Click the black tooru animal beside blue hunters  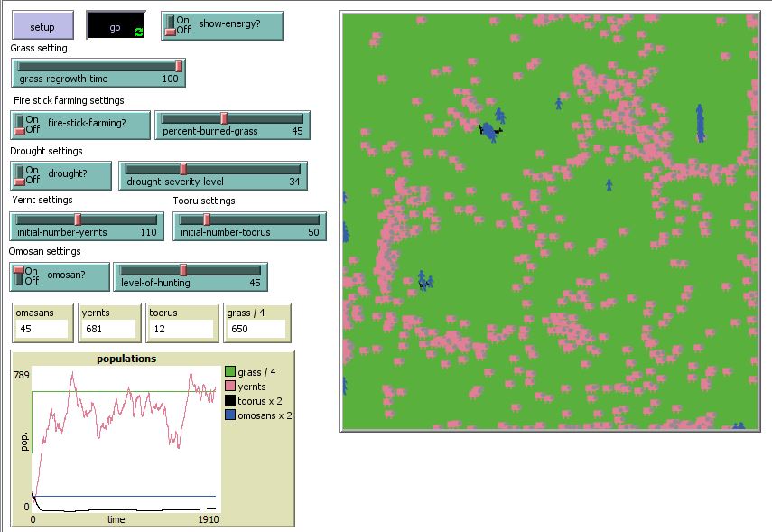[x=498, y=131]
